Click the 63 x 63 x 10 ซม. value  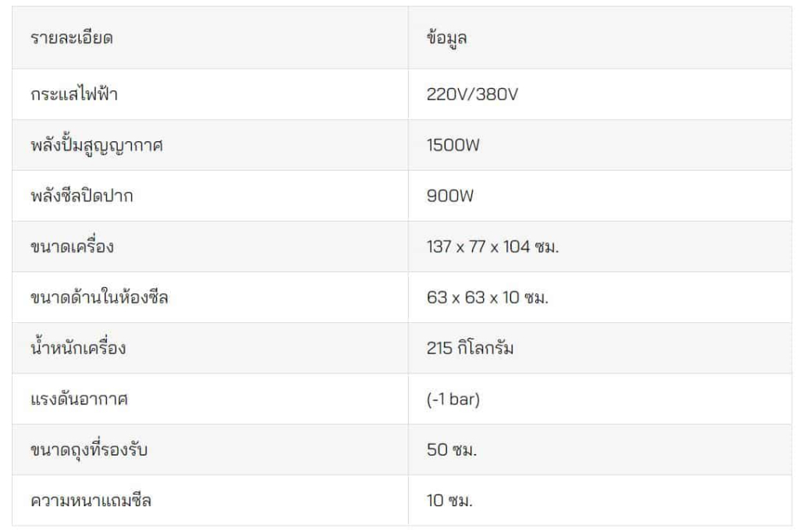(487, 297)
